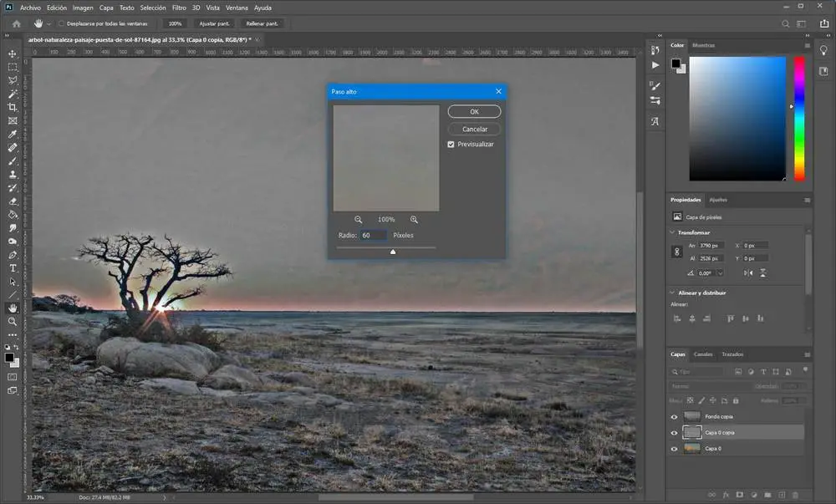Zoom in on the Paso alto preview
This screenshot has width=836, height=504.
pyautogui.click(x=414, y=220)
